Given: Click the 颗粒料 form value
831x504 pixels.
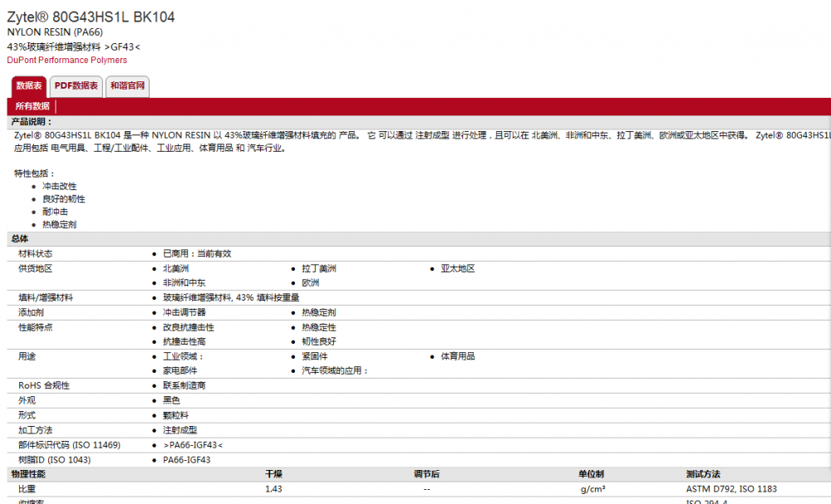Looking at the screenshot, I should [x=175, y=415].
